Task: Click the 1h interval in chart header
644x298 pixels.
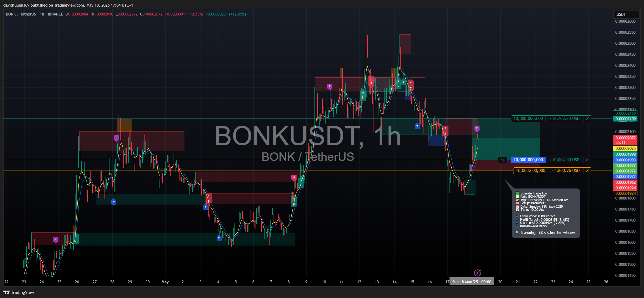Action: point(42,14)
